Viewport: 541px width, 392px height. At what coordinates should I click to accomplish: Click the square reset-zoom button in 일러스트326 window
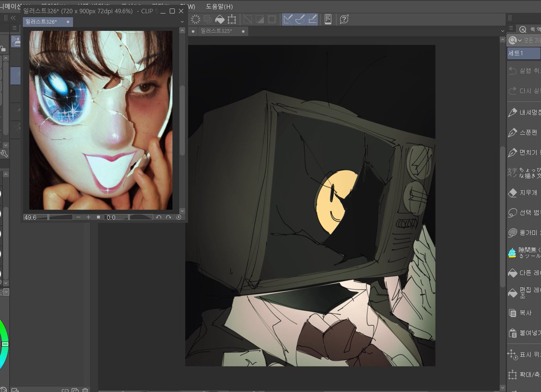click(x=99, y=217)
